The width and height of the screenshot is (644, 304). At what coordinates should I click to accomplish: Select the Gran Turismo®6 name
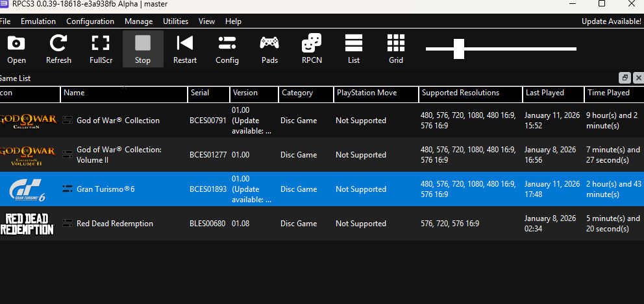[106, 189]
